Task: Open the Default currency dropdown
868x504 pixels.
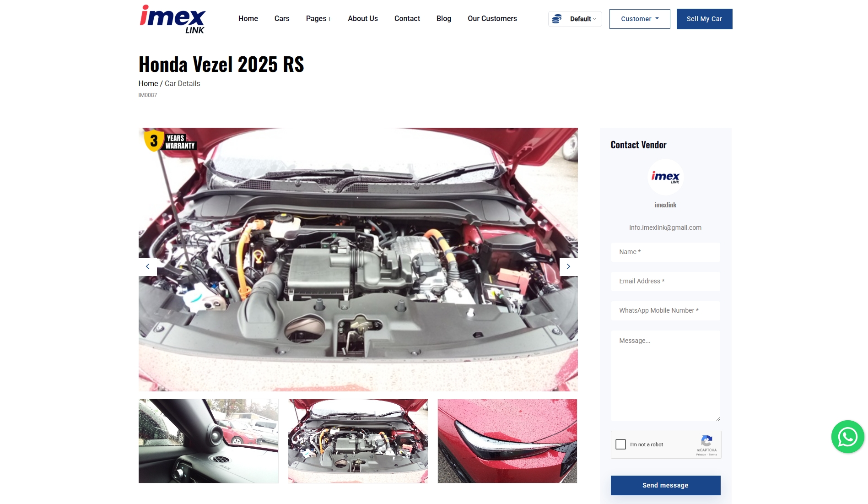Action: (x=582, y=19)
